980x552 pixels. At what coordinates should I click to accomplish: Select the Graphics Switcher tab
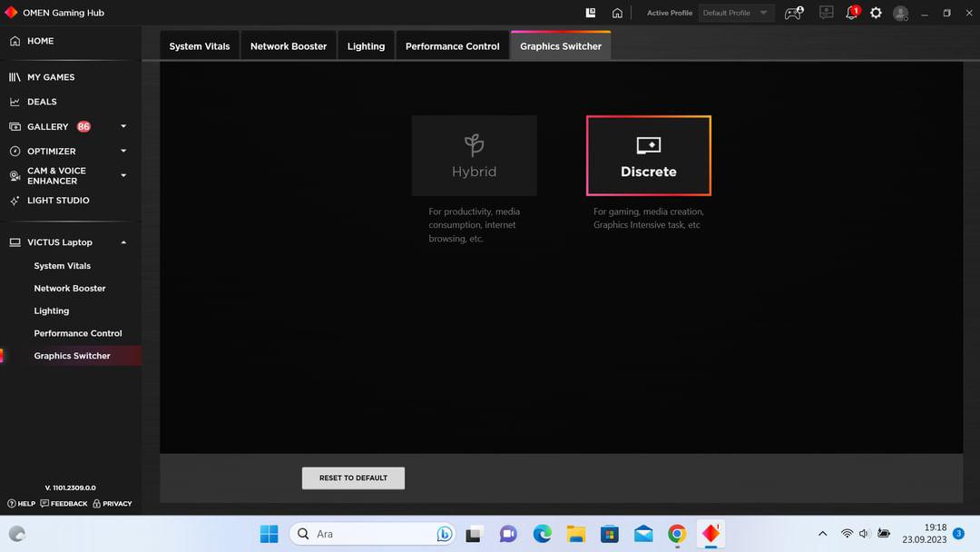[561, 45]
